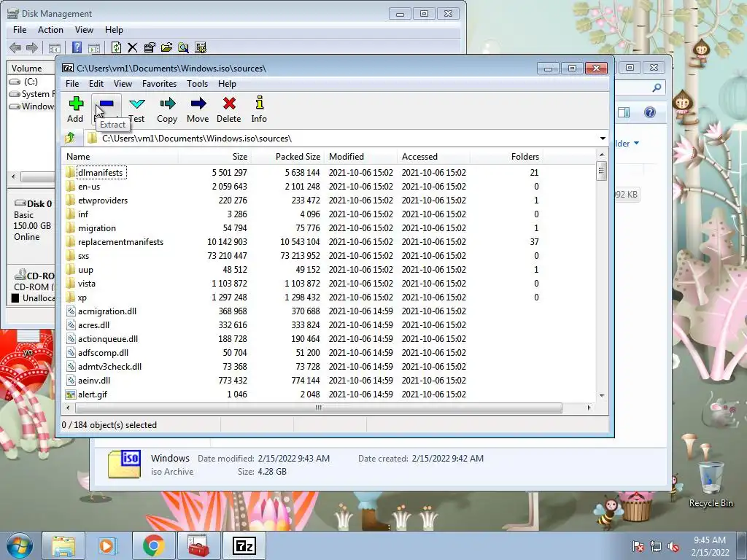Open the Edit menu in 7-Zip
Viewport: 747px width, 560px height.
coord(96,84)
